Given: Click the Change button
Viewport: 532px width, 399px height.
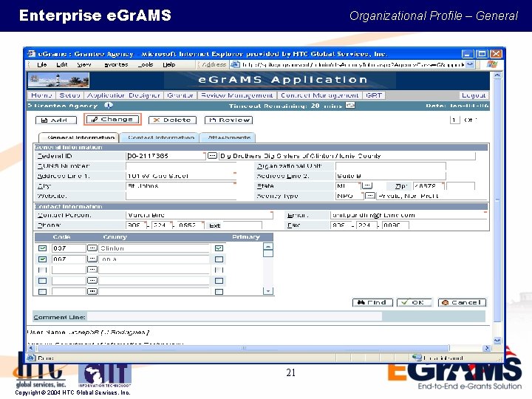Looking at the screenshot, I should point(112,120).
